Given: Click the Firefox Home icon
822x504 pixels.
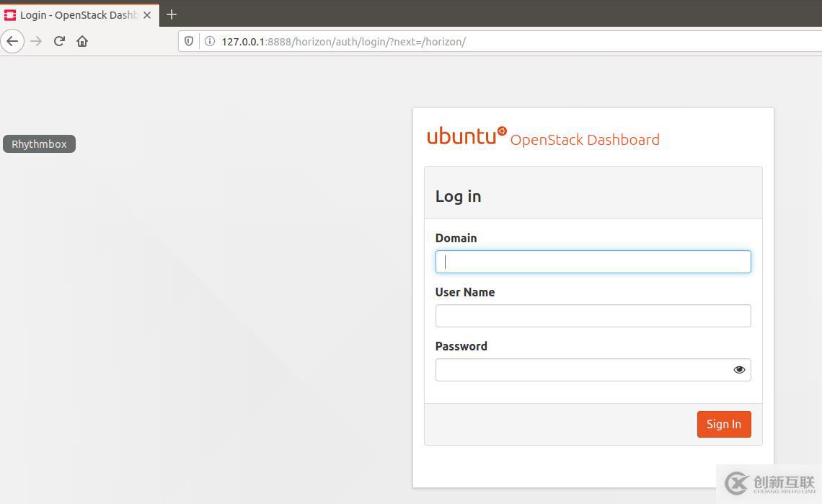Looking at the screenshot, I should point(81,41).
